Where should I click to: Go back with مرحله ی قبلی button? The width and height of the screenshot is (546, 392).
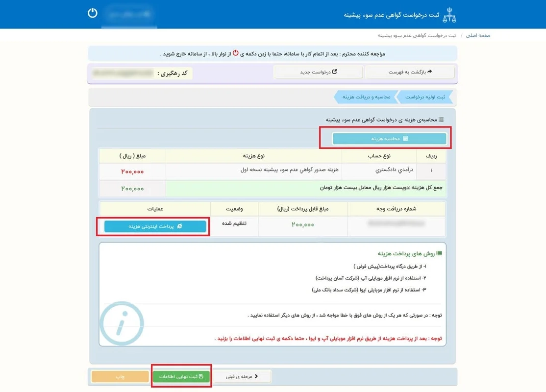(x=242, y=376)
